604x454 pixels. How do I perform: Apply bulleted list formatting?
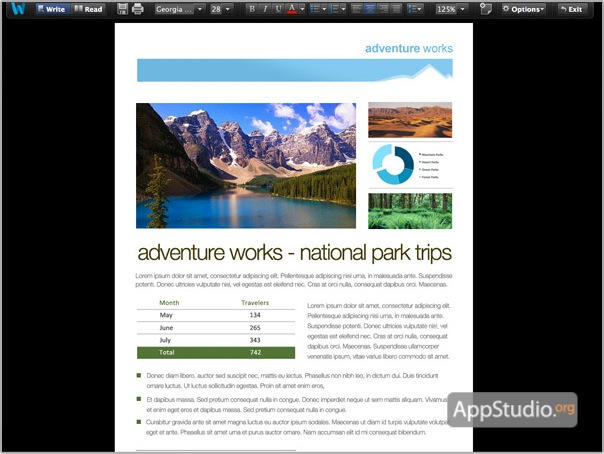(x=315, y=9)
